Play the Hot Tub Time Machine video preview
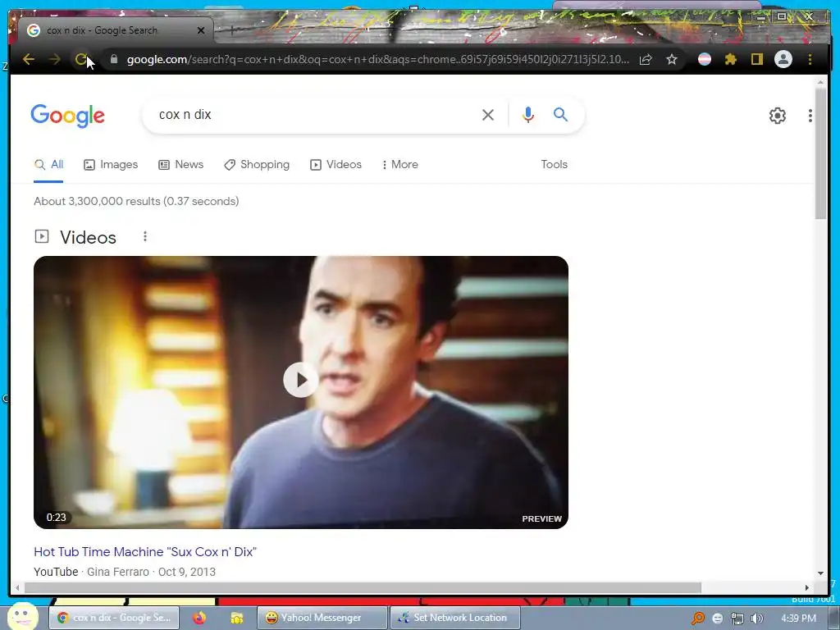This screenshot has height=630, width=840. [x=300, y=380]
